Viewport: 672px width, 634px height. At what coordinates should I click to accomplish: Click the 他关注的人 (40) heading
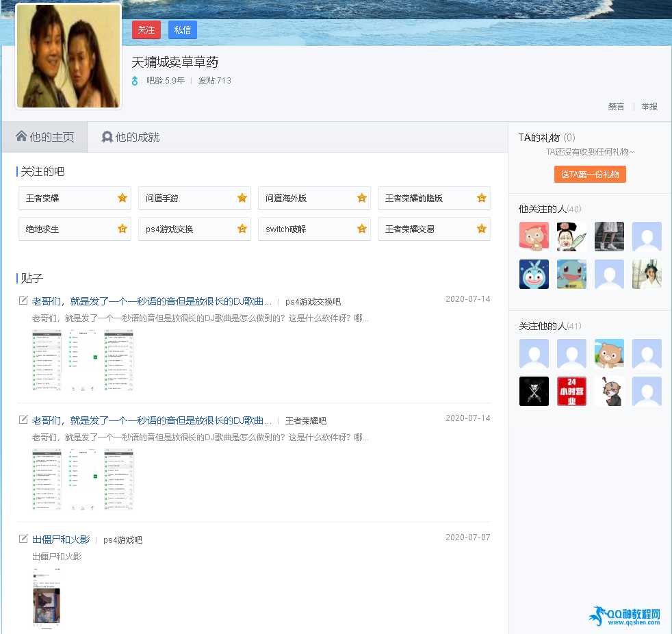click(x=550, y=210)
